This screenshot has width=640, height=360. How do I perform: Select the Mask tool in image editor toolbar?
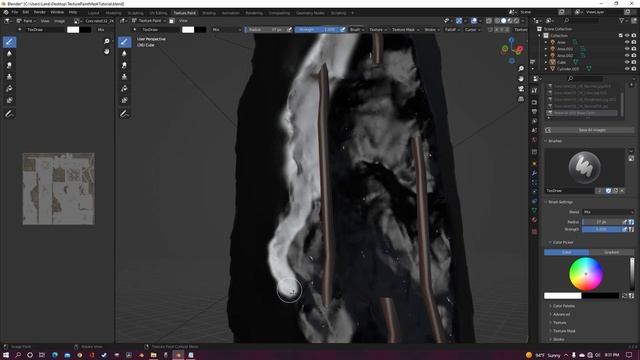9,100
